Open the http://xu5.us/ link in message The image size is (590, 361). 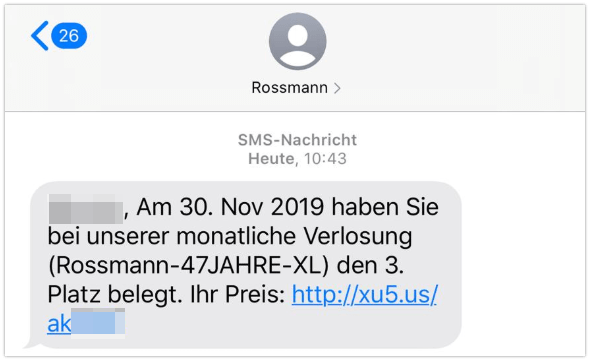pyautogui.click(x=364, y=294)
